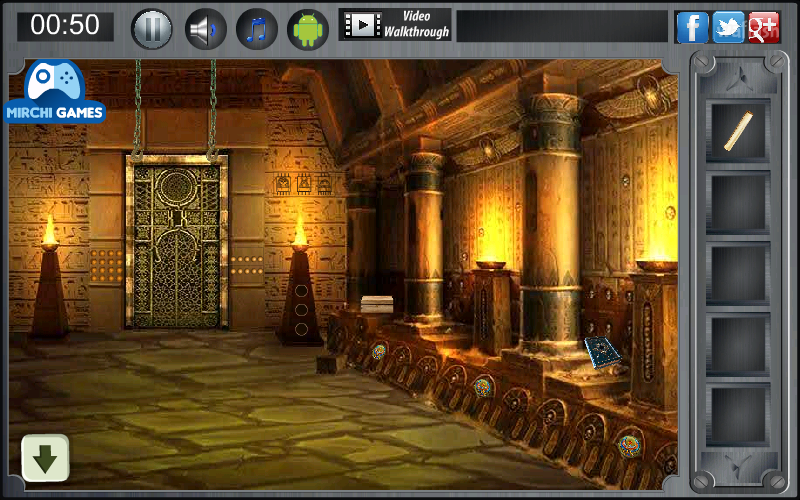Select the stick item in inventory

coord(738,131)
